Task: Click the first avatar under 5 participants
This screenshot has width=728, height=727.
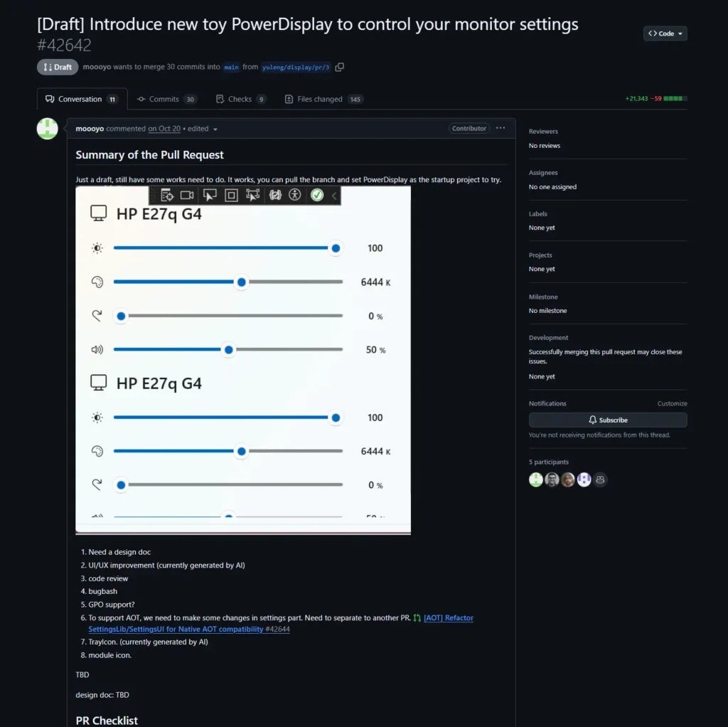Action: coord(535,479)
